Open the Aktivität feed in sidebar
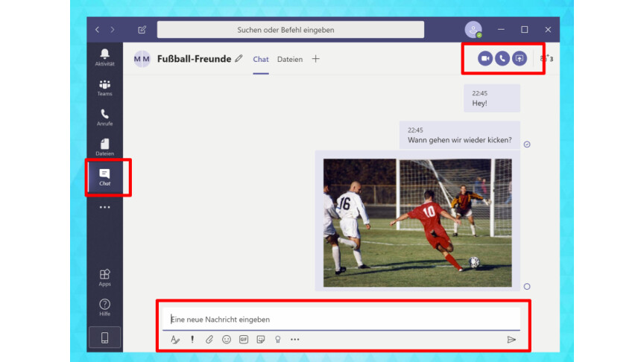 [x=104, y=57]
